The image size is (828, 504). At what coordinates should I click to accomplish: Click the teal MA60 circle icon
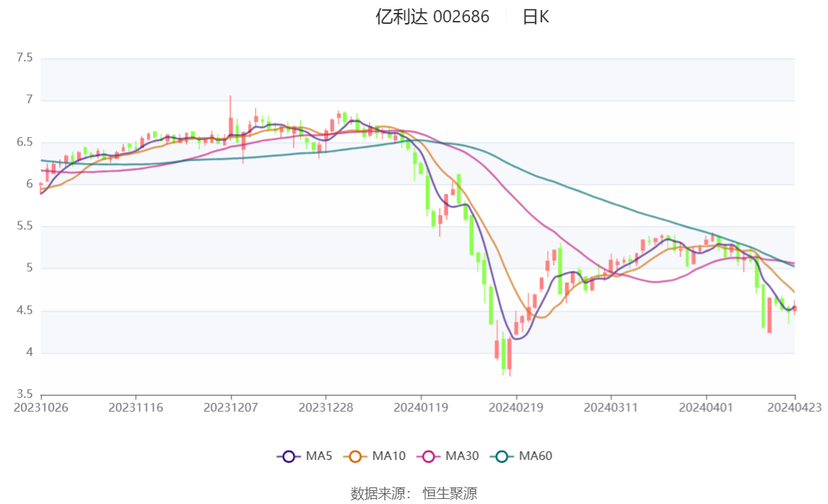click(502, 456)
